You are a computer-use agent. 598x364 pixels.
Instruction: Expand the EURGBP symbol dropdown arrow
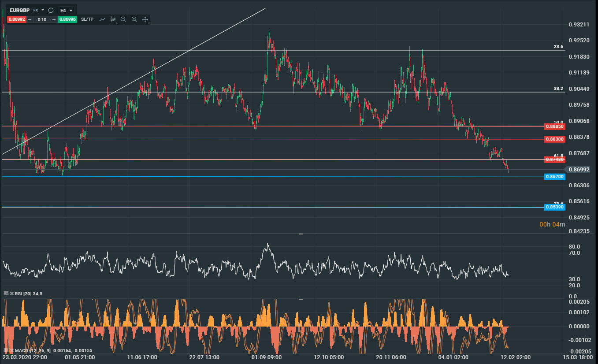coord(43,10)
